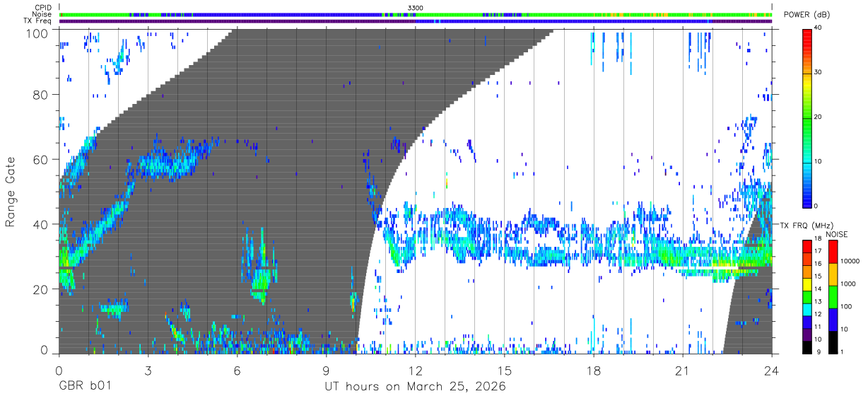
Task: Click the "1000" label on NOISE scale
Action: tap(848, 283)
